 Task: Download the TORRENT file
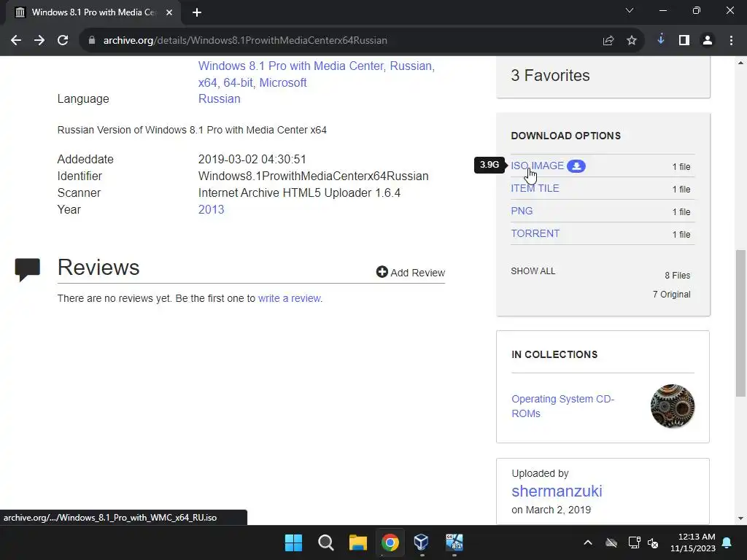pos(535,233)
